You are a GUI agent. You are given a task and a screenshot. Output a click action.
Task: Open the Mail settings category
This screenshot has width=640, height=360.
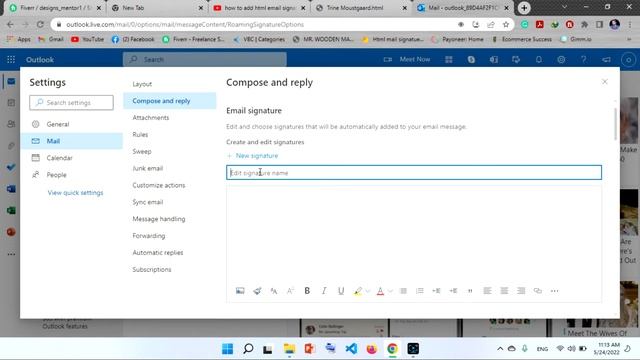pyautogui.click(x=71, y=141)
